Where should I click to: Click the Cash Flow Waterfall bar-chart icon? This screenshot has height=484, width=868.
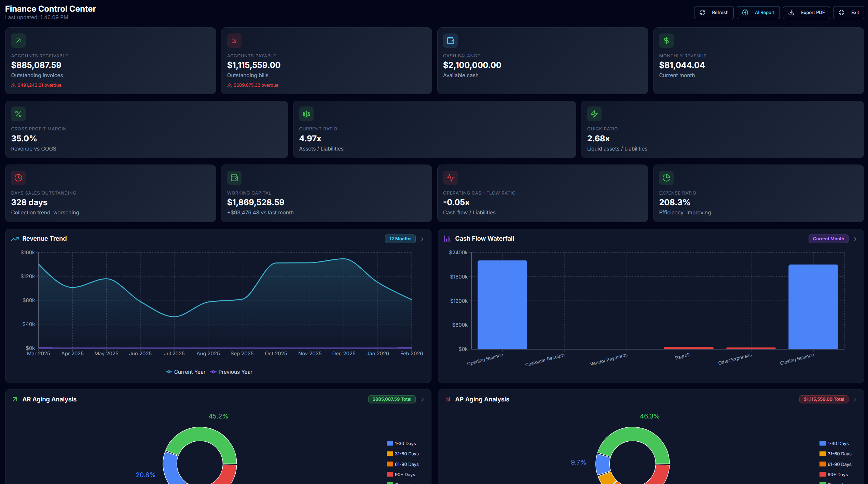click(447, 239)
